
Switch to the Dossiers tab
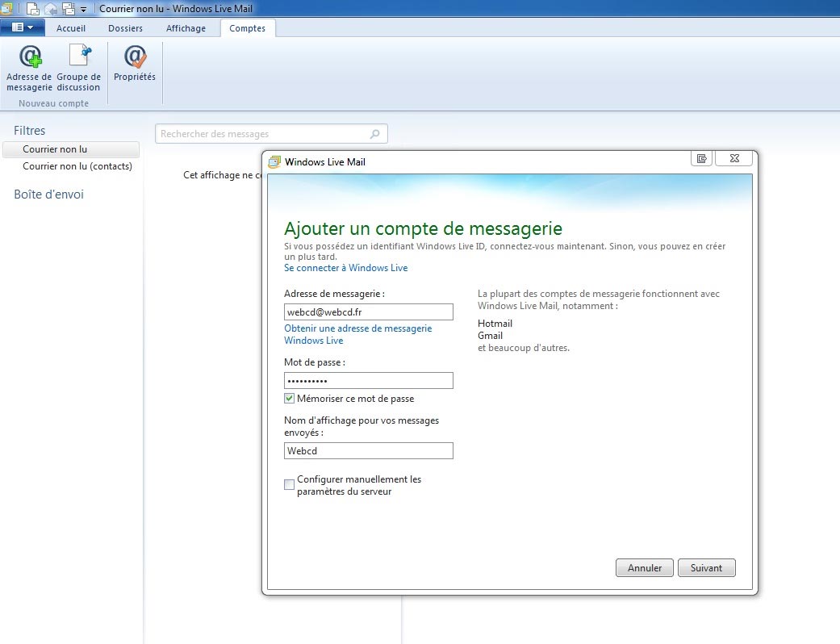(125, 28)
